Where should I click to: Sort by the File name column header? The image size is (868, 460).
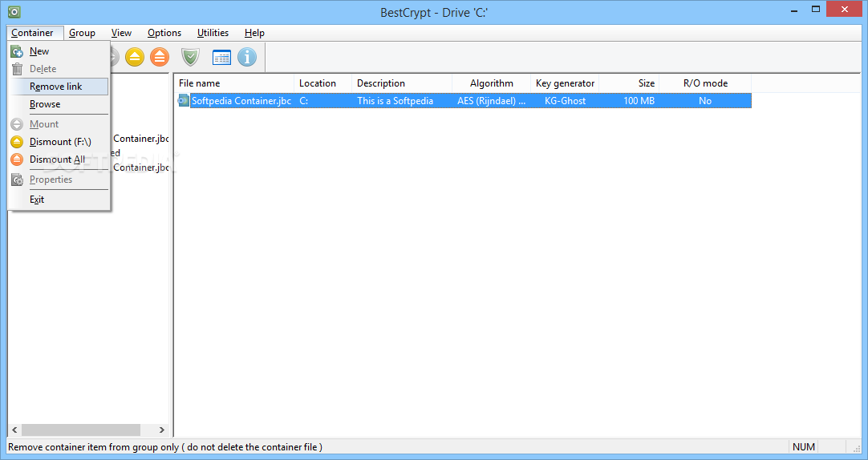[x=235, y=83]
